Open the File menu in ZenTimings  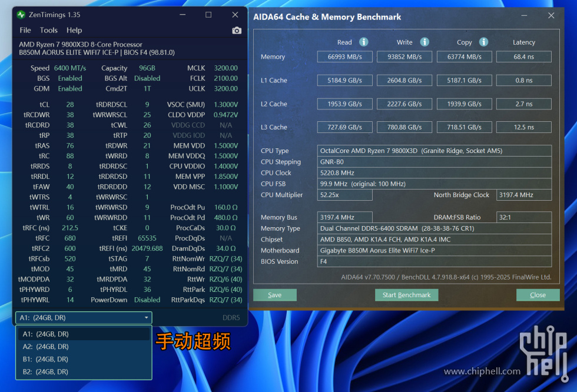pos(25,30)
